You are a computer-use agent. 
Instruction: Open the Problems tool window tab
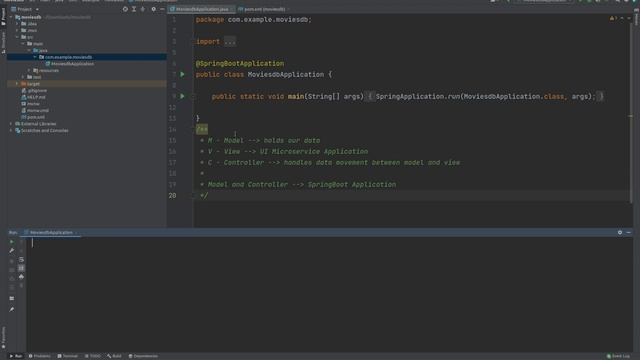(40, 356)
